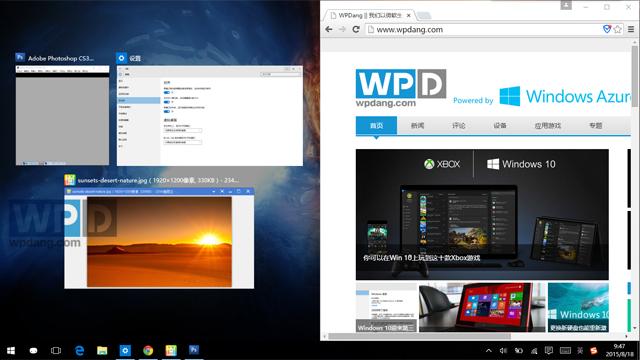Select the 设备 navigation tab
Viewport: 640px width, 360px height.
pos(500,125)
